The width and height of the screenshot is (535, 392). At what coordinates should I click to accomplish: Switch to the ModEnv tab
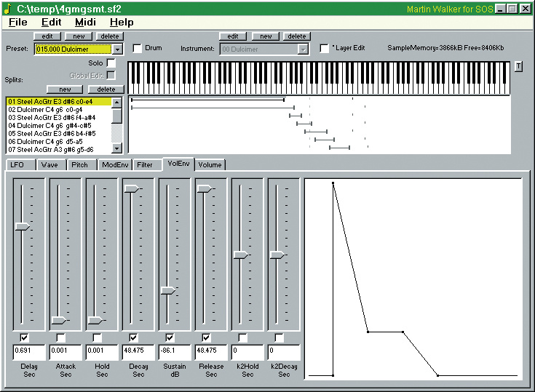114,165
